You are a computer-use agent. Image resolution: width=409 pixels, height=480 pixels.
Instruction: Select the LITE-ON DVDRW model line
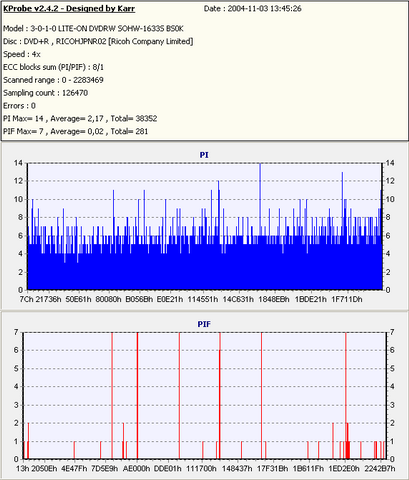[93, 29]
